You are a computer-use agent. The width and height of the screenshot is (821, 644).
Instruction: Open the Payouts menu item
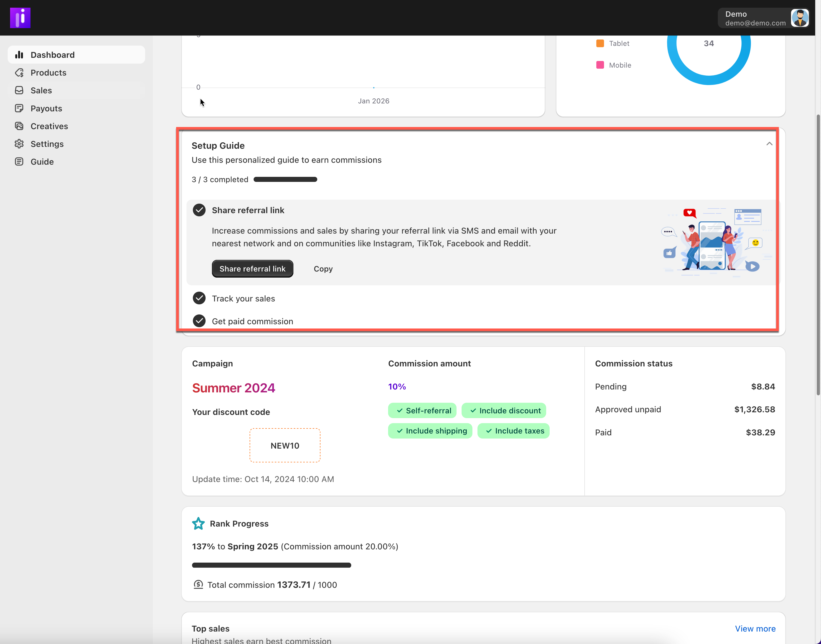tap(46, 109)
